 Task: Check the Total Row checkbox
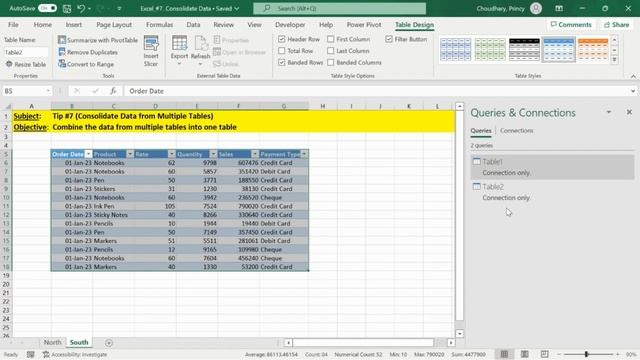click(x=282, y=51)
